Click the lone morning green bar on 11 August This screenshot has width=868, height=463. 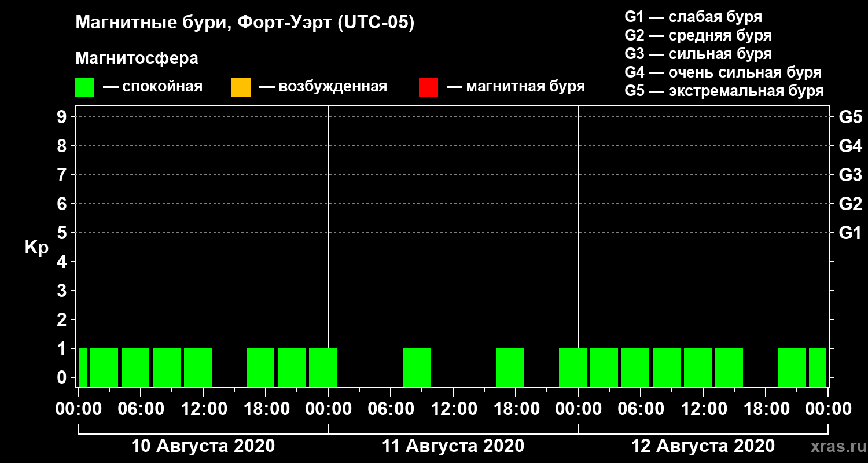[417, 367]
